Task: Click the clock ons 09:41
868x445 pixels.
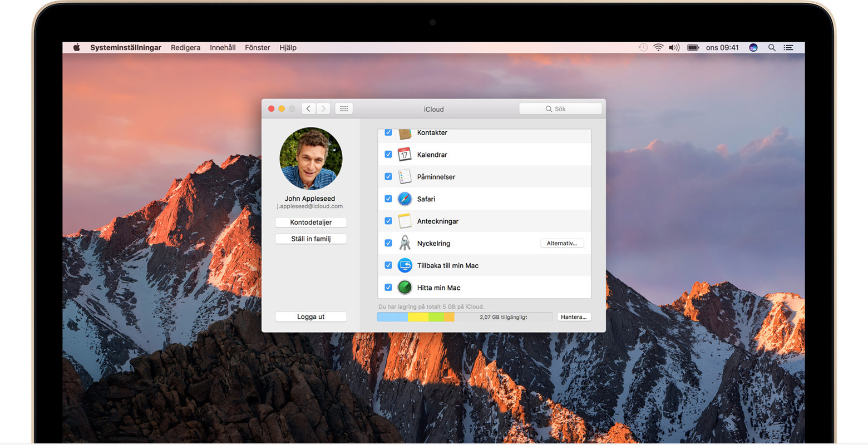Action: [x=722, y=47]
